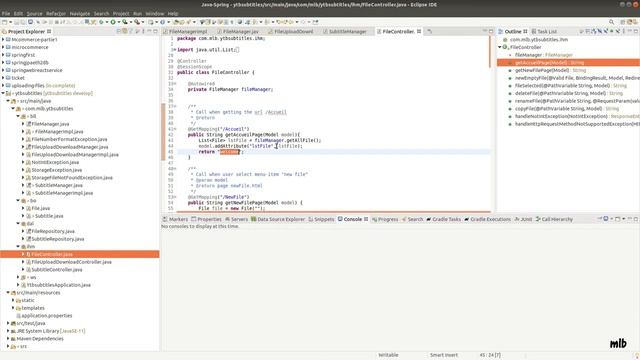The image size is (640, 360).
Task: Select SubtitleRepository.java in Project Explorer
Action: [x=58, y=239]
